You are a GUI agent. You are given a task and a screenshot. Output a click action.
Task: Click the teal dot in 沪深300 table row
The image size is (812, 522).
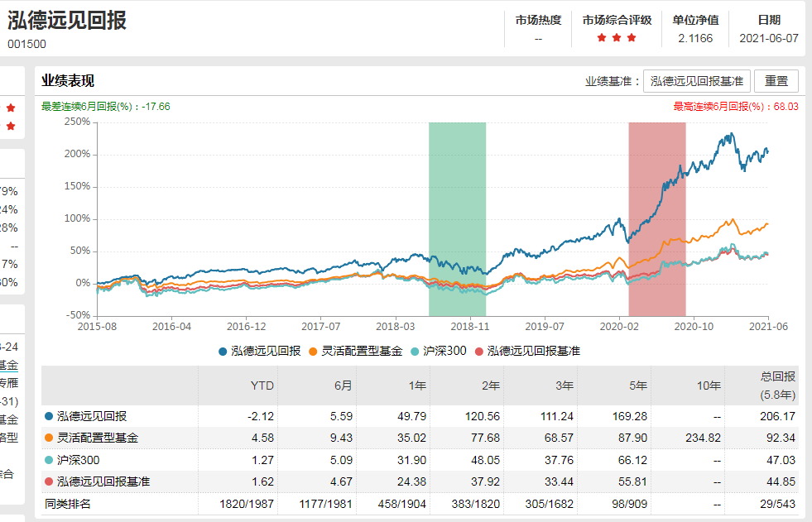point(49,459)
